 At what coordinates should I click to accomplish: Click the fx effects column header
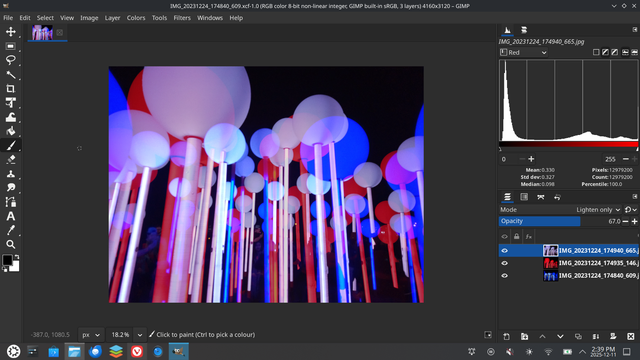(x=529, y=236)
